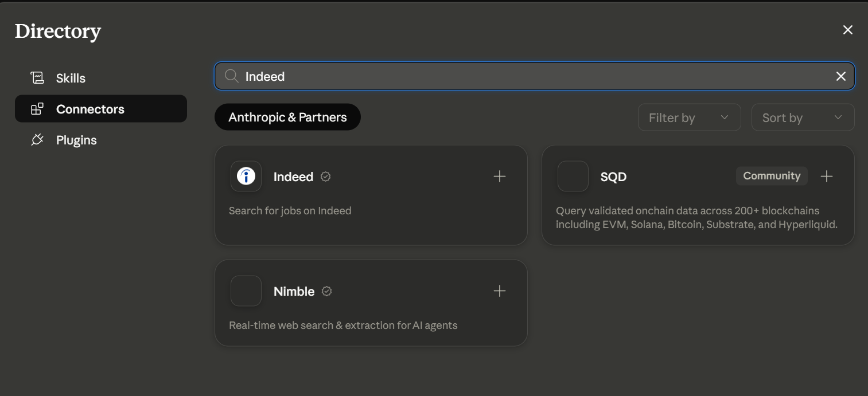This screenshot has width=868, height=396.
Task: Click 'Query validated onchain data' description
Action: [x=696, y=217]
